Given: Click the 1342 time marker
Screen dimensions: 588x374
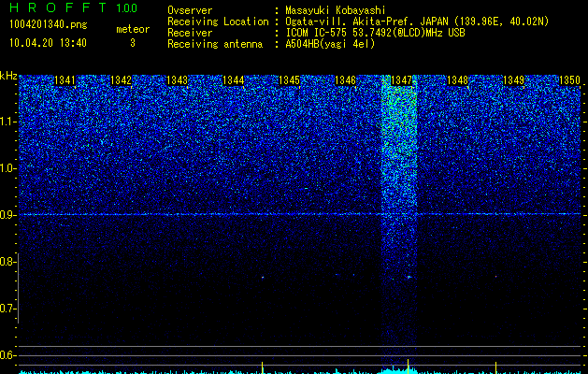Looking at the screenshot, I should pyautogui.click(x=121, y=80).
